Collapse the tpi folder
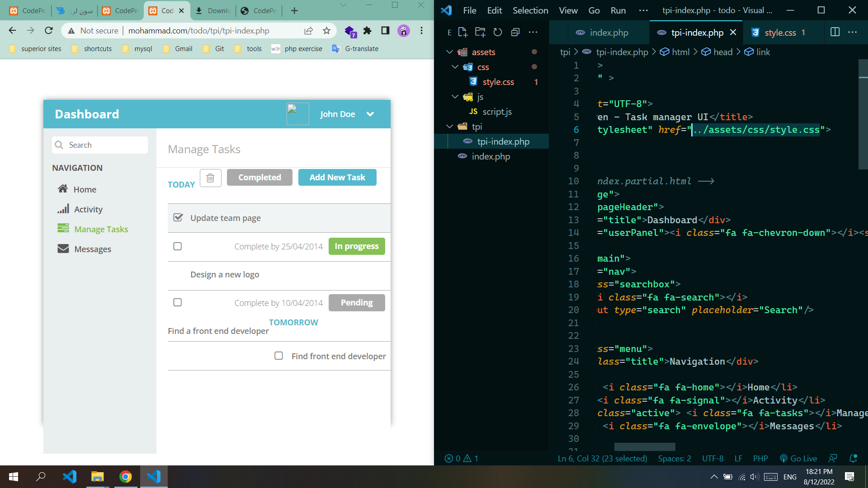 coord(450,127)
